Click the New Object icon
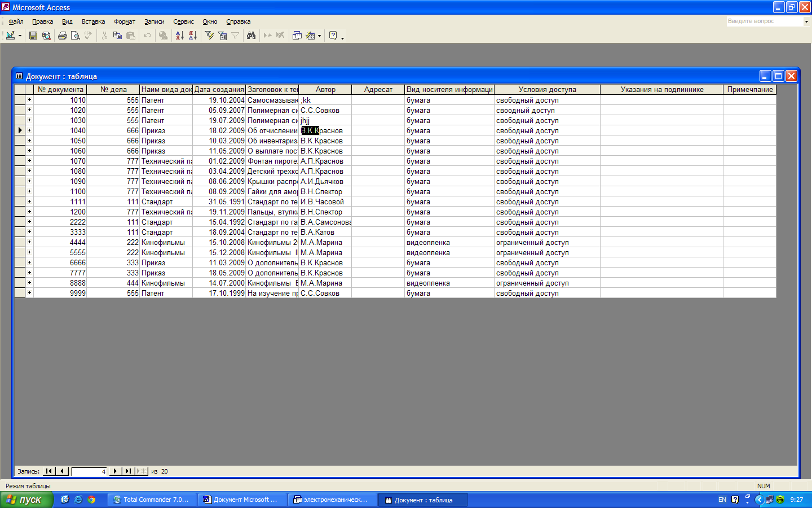 (310, 36)
